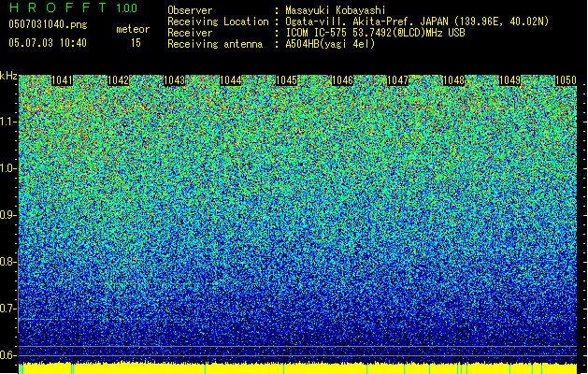Click the 1048 time marker label
Image resolution: width=588 pixels, height=374 pixels.
[x=453, y=80]
